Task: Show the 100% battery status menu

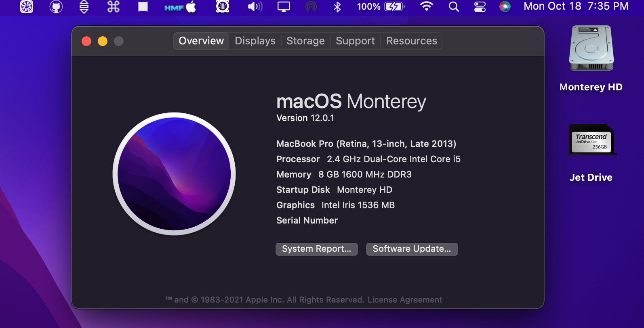Action: (381, 6)
